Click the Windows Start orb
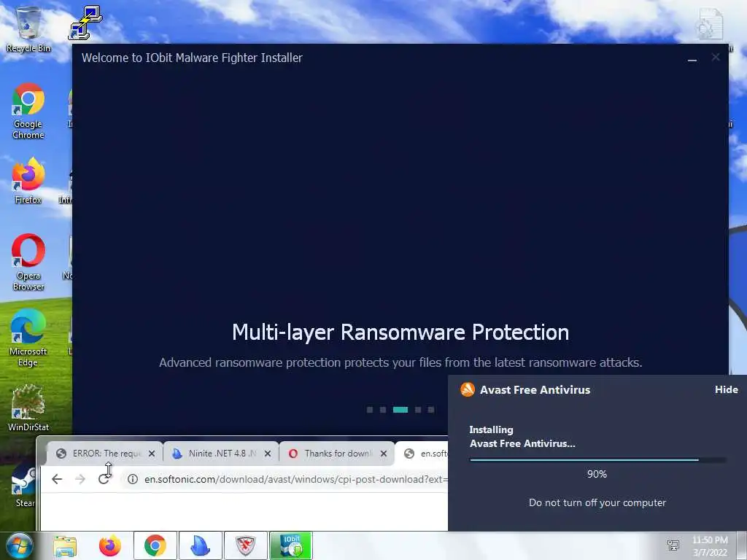Viewport: 747px width, 560px height. (x=20, y=545)
